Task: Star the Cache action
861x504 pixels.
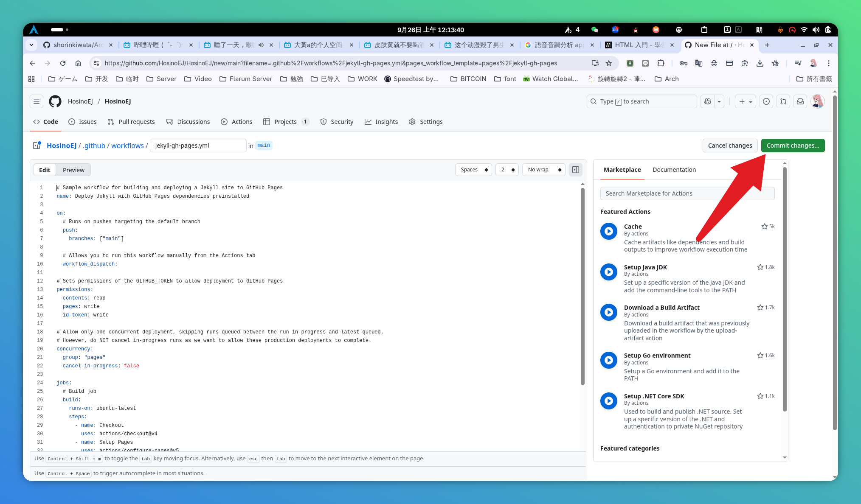Action: coord(765,227)
